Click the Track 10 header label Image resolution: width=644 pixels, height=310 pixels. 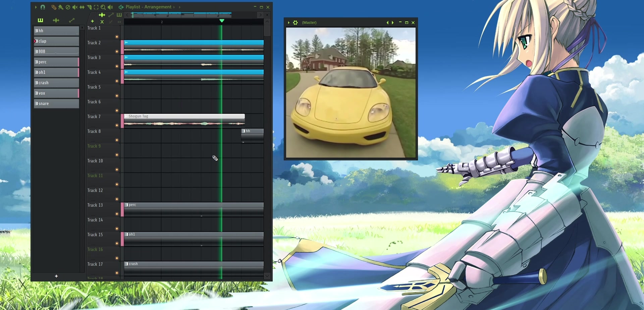click(95, 161)
